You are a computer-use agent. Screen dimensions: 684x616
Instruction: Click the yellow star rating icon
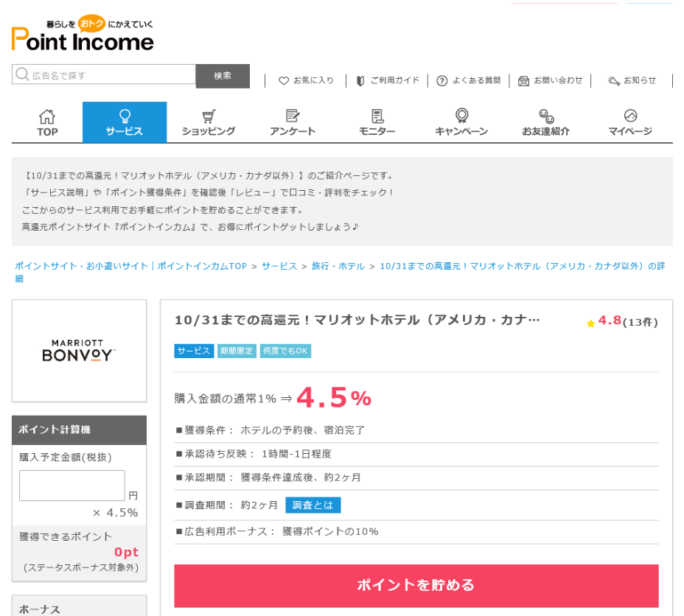(590, 323)
